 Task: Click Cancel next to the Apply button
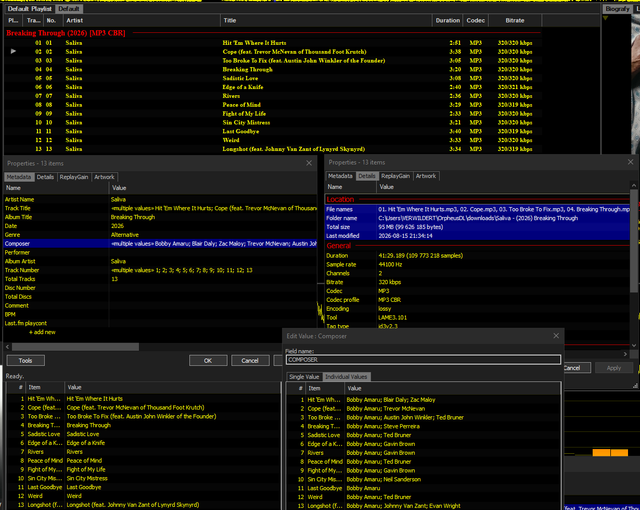click(576, 368)
